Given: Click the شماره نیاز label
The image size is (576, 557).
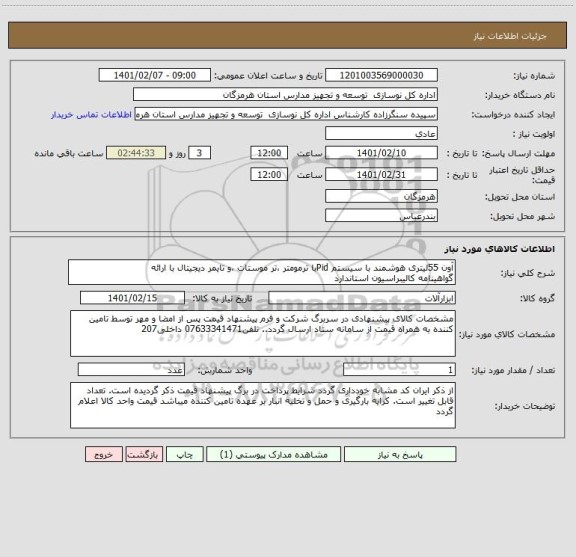Looking at the screenshot, I should pos(534,76).
